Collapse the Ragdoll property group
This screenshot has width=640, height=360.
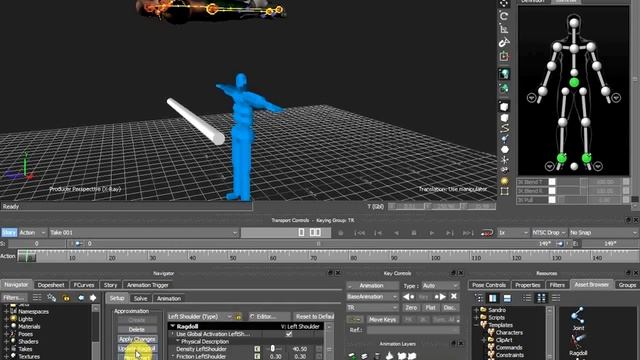pos(173,327)
